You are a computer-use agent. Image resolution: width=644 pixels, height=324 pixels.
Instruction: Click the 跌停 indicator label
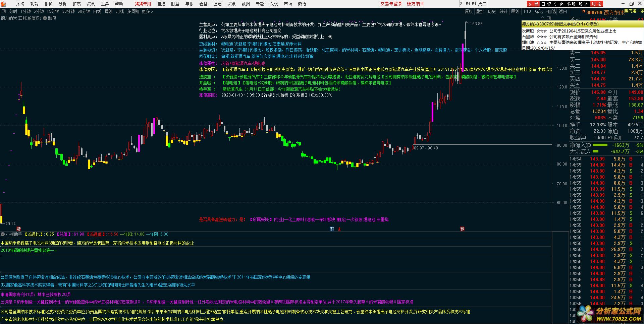[52, 18]
